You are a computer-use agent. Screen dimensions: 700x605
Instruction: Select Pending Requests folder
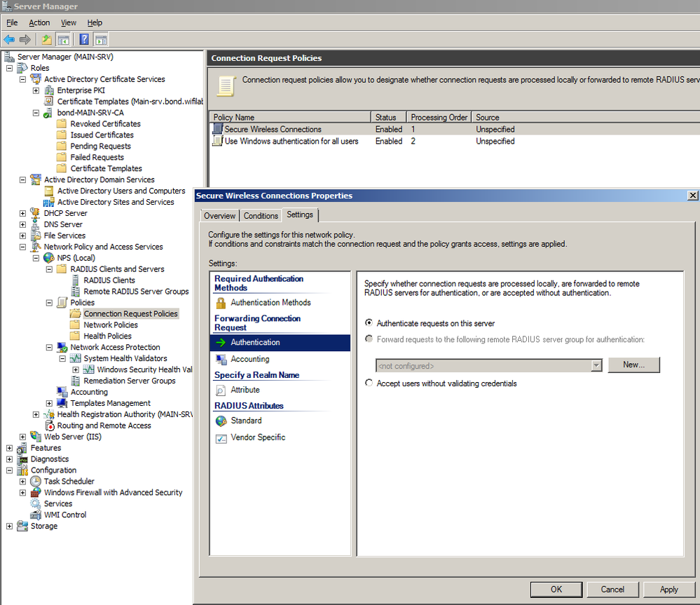point(100,146)
